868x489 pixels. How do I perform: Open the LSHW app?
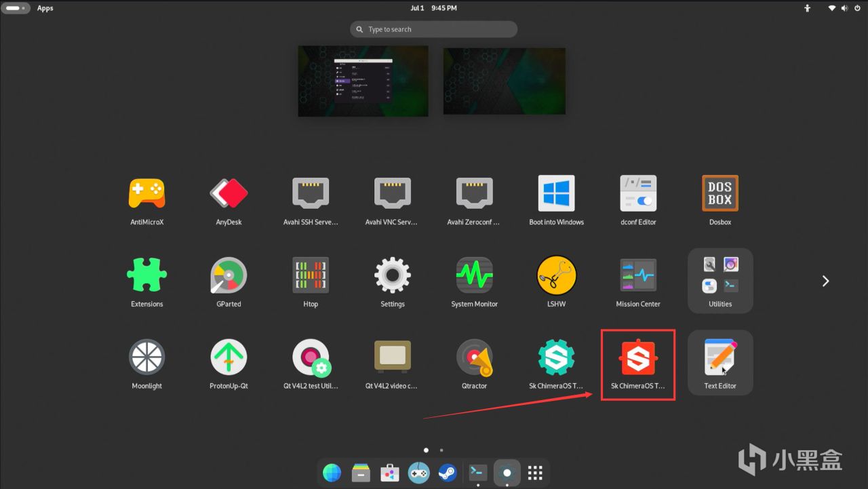point(556,275)
